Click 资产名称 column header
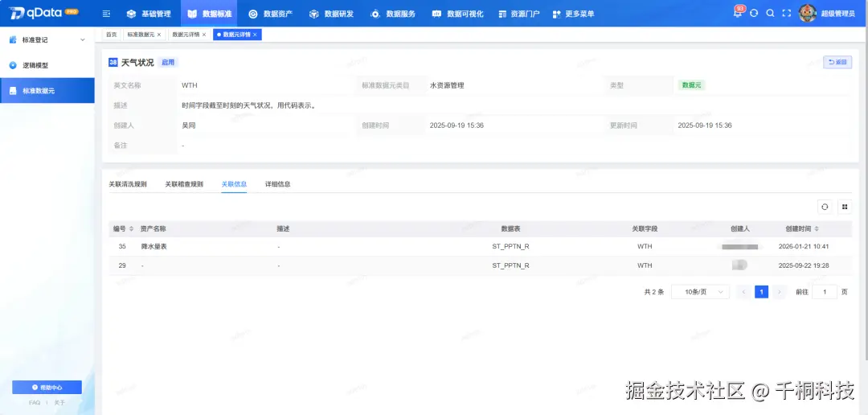This screenshot has width=868, height=415. [x=154, y=229]
